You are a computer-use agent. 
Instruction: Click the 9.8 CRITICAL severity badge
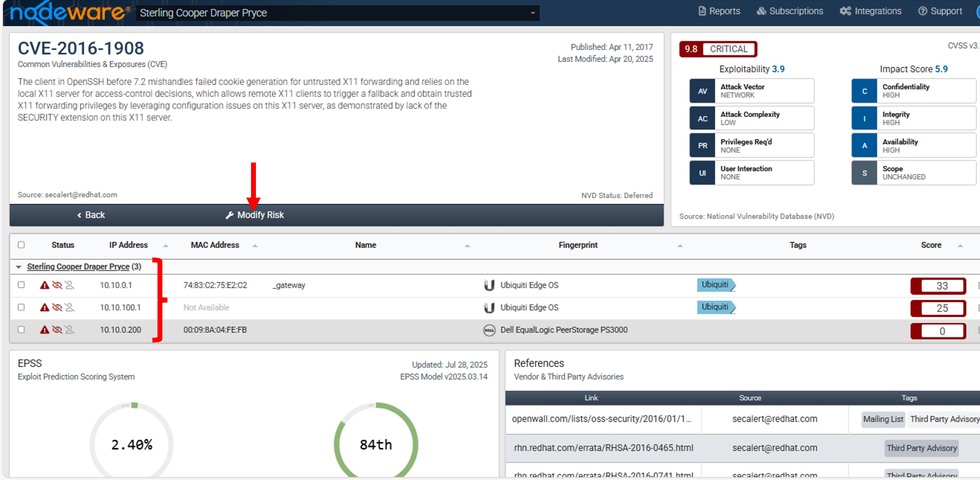[718, 49]
